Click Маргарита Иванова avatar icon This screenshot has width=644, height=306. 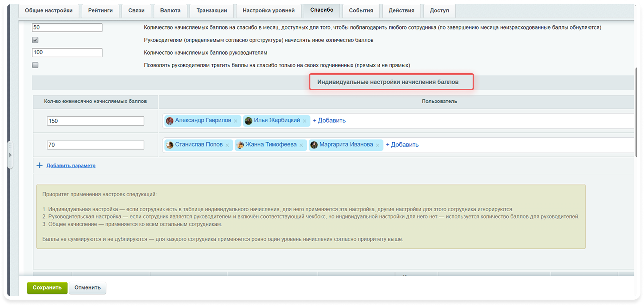(314, 145)
